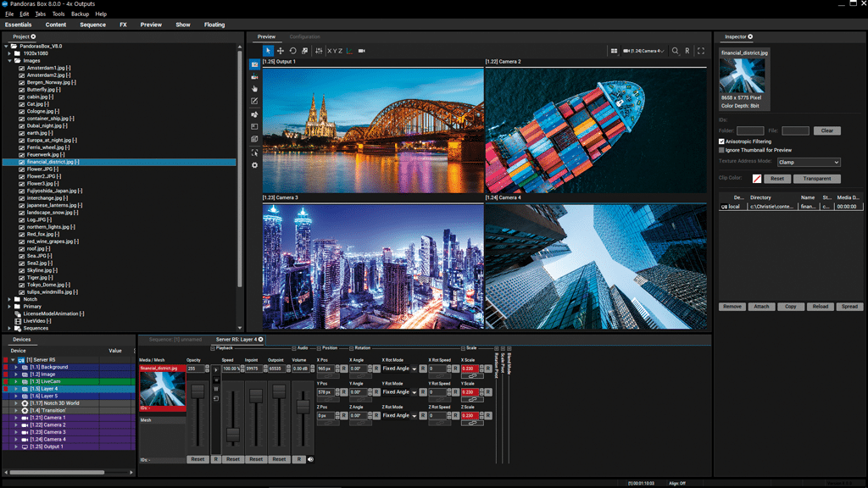868x488 pixels.
Task: Click the settings gear in preview sidebar
Action: pos(254,165)
